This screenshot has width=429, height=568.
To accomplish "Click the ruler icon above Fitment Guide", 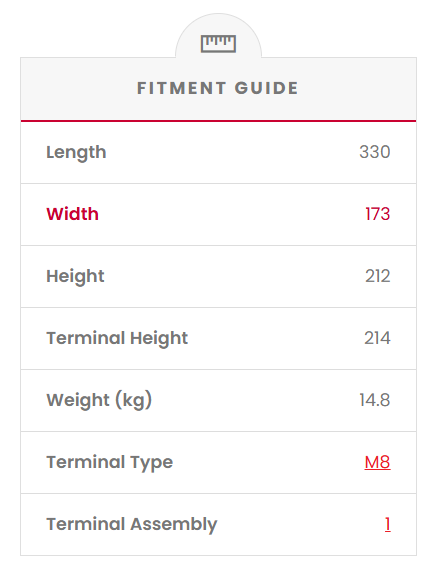I will (218, 43).
